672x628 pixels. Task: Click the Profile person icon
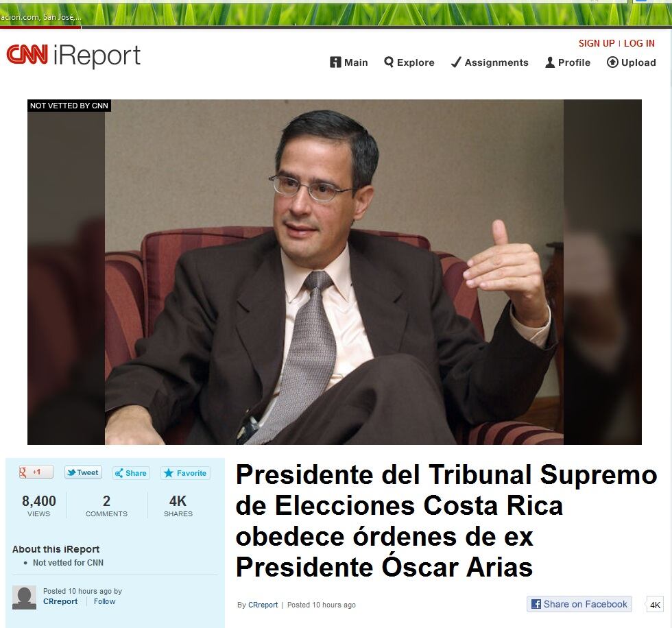click(550, 62)
